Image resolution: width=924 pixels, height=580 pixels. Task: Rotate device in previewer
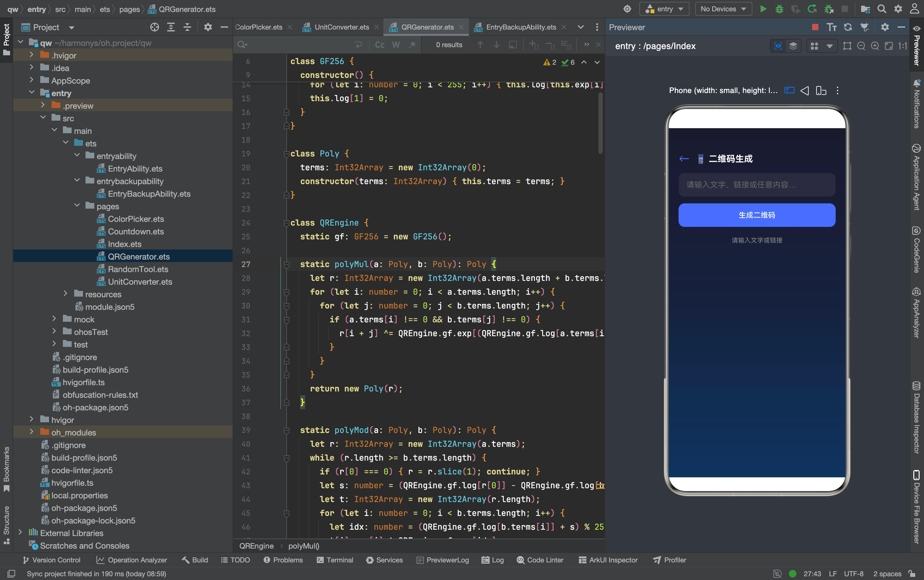tap(821, 90)
